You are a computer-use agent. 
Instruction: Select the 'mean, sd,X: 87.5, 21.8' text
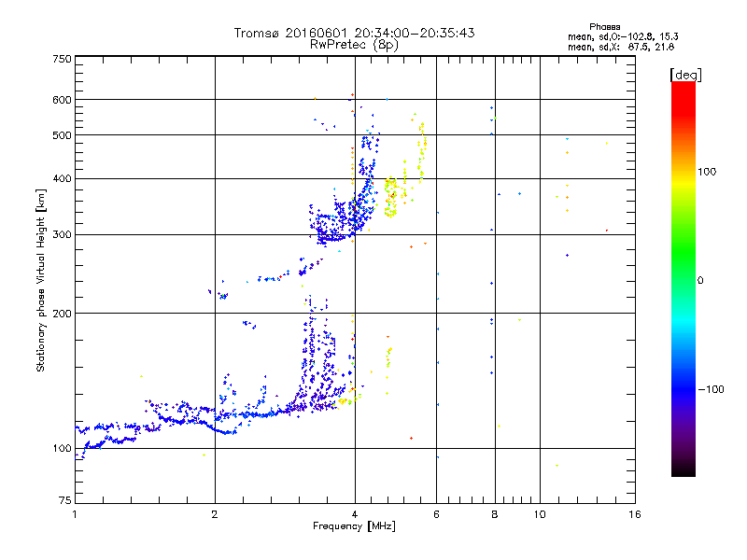coord(621,47)
